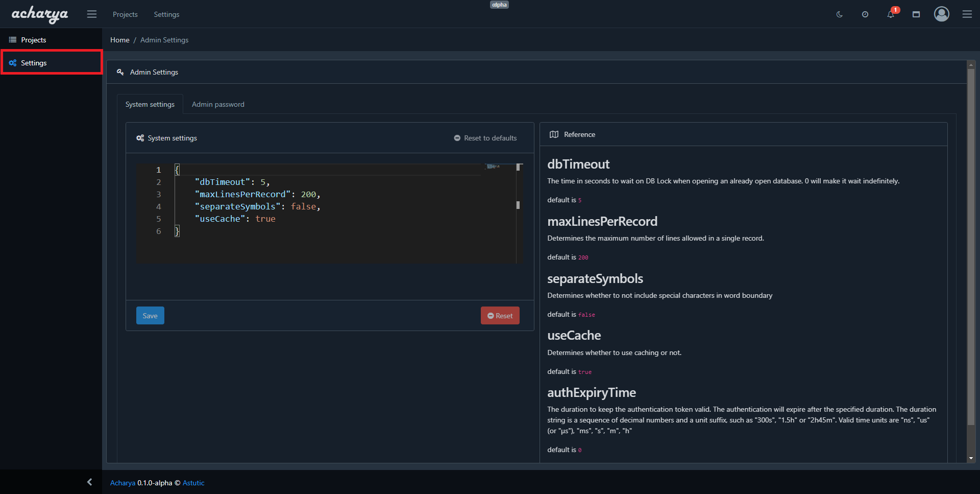Screen dimensions: 980x494
Task: Open the user avatar icon
Action: click(942, 14)
